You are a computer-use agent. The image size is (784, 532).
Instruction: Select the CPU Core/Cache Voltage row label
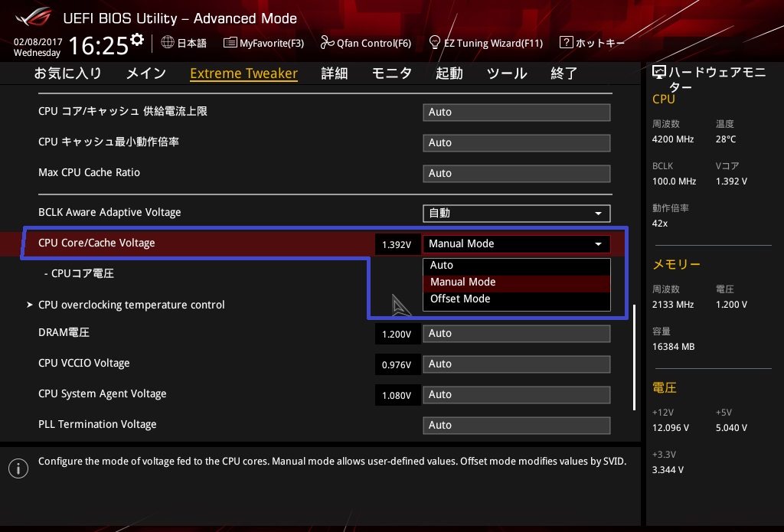point(96,243)
